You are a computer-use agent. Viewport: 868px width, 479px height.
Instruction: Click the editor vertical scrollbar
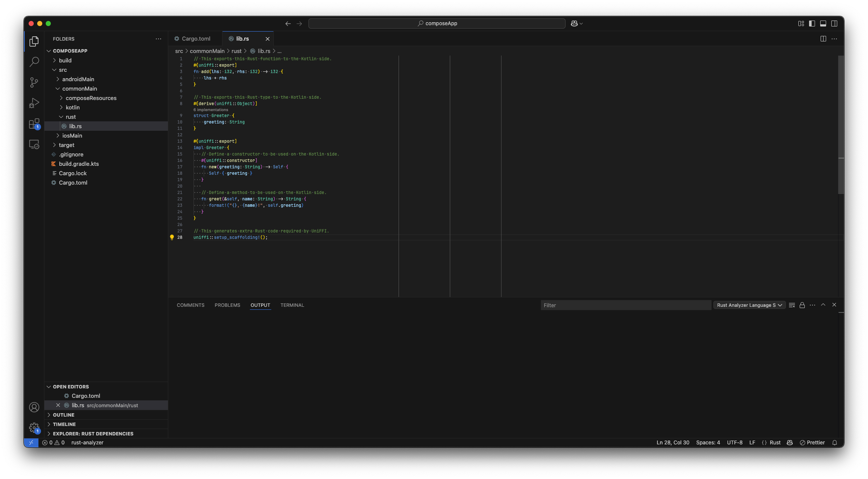click(841, 125)
